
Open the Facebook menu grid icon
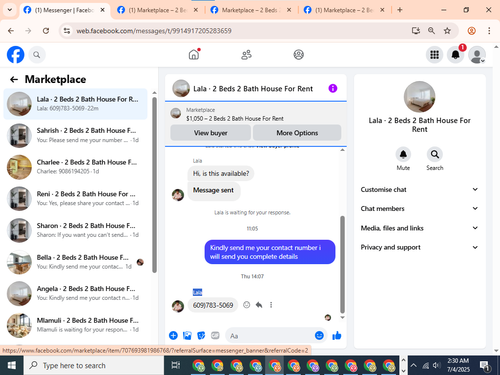point(434,55)
